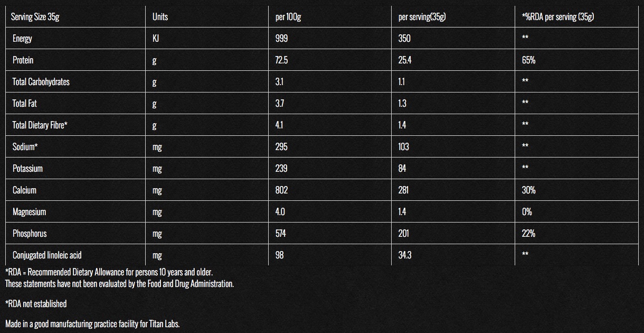Click the 65% RDA value for Protein
Image resolution: width=644 pixels, height=333 pixels.
point(528,60)
